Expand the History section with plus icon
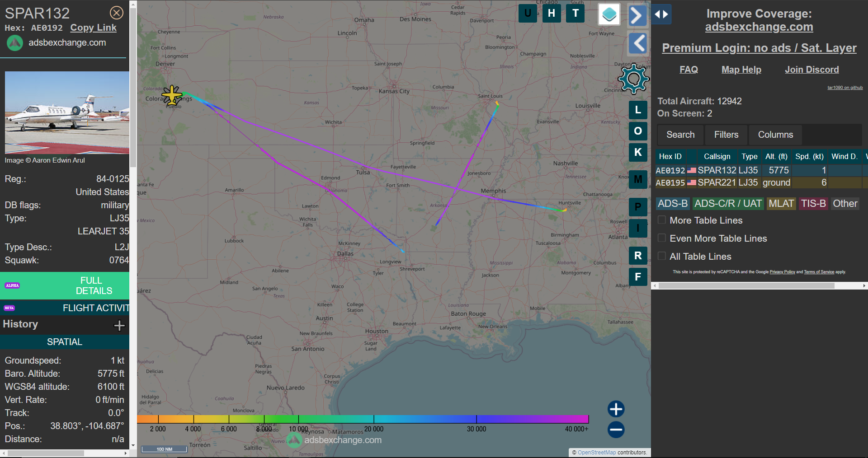The height and width of the screenshot is (458, 868). pyautogui.click(x=119, y=325)
